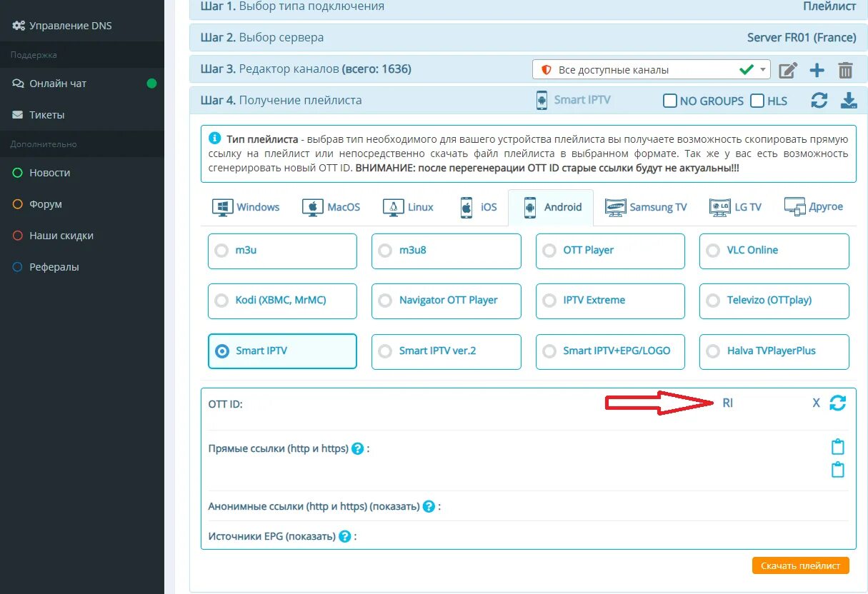Viewport: 868px width, 594px height.
Task: Select the Android tab
Action: (x=551, y=207)
